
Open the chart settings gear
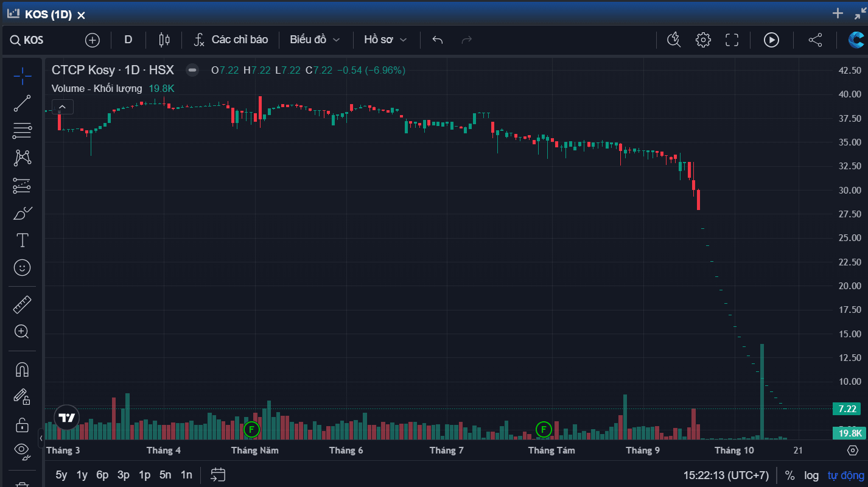click(x=703, y=40)
